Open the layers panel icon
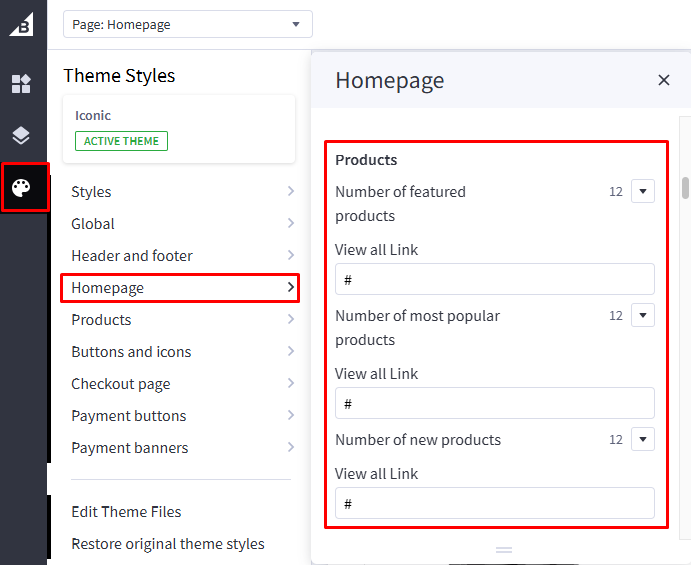Image resolution: width=691 pixels, height=565 pixels. coord(21,135)
